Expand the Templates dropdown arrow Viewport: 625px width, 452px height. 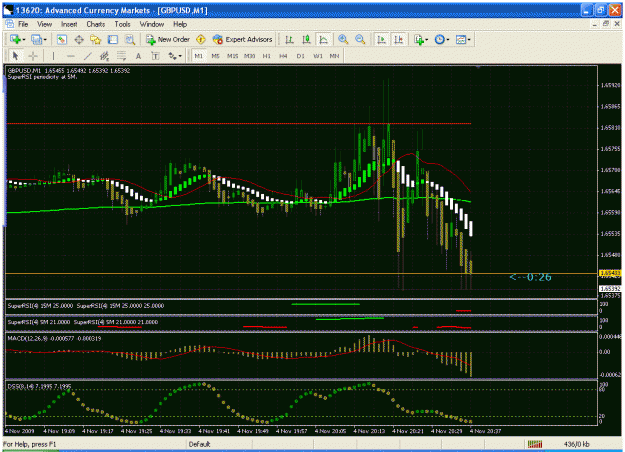tap(469, 40)
